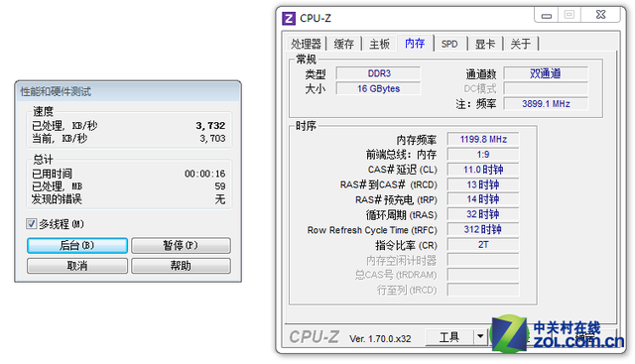Click the empty 行至列 (tRCD) field

(x=483, y=290)
